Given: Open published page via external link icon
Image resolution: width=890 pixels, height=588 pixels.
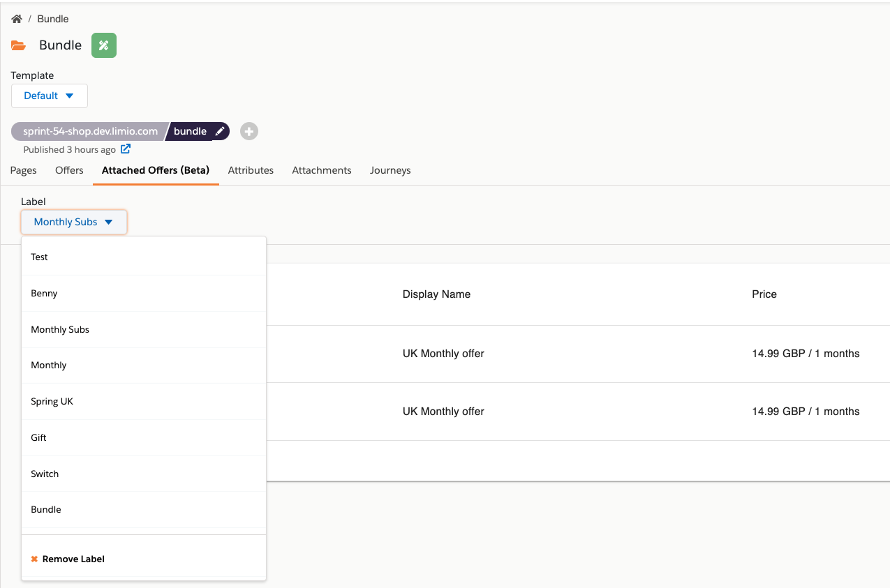Looking at the screenshot, I should [126, 149].
